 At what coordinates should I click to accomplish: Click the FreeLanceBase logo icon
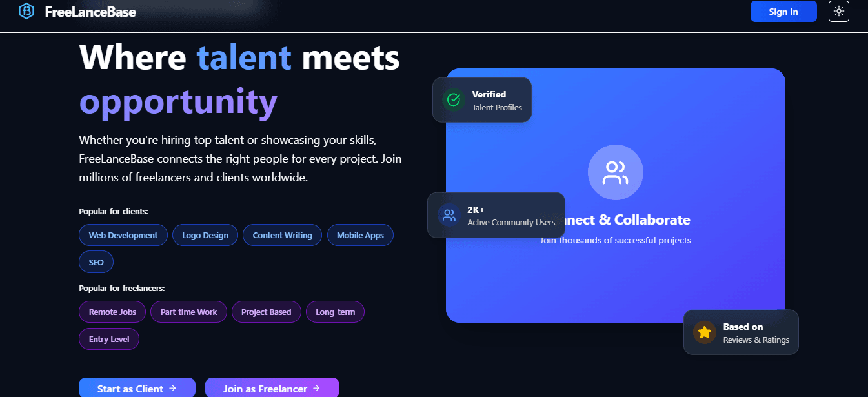point(26,11)
